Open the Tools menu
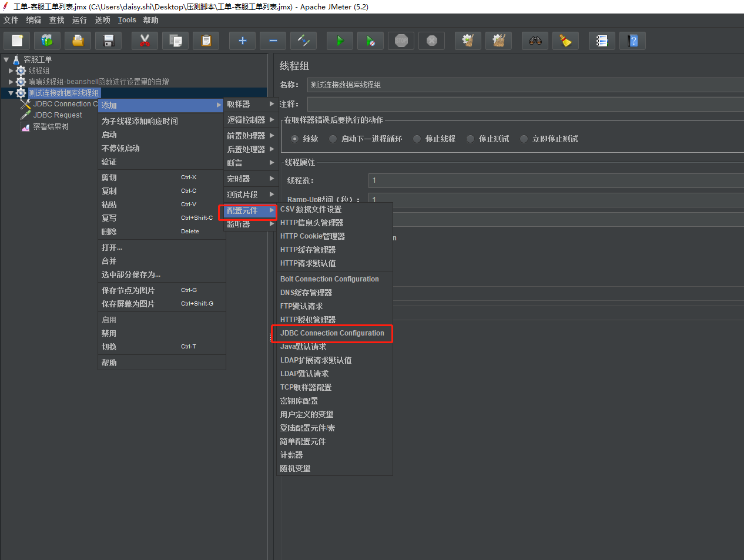Screen dimensions: 744x560 [x=127, y=20]
